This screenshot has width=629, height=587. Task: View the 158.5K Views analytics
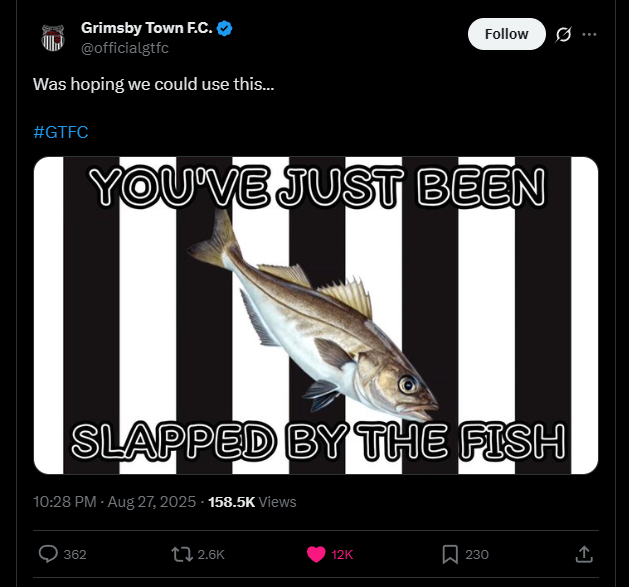(x=252, y=502)
